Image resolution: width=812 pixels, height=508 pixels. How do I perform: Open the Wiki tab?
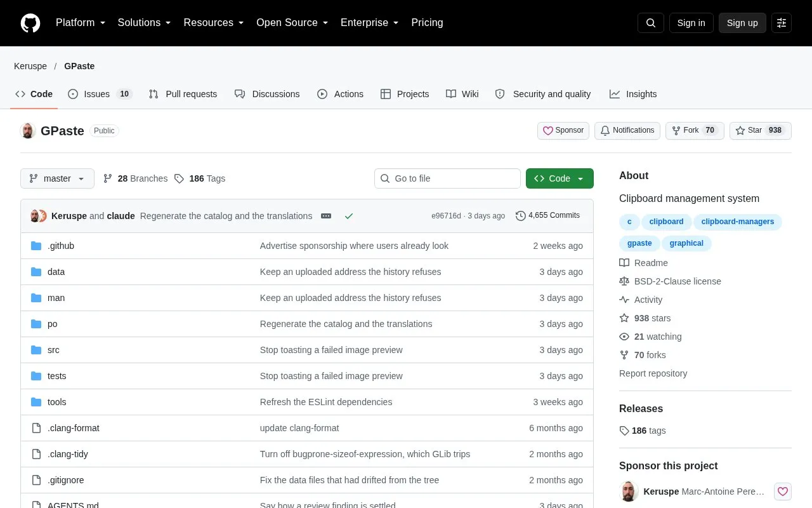pos(462,94)
